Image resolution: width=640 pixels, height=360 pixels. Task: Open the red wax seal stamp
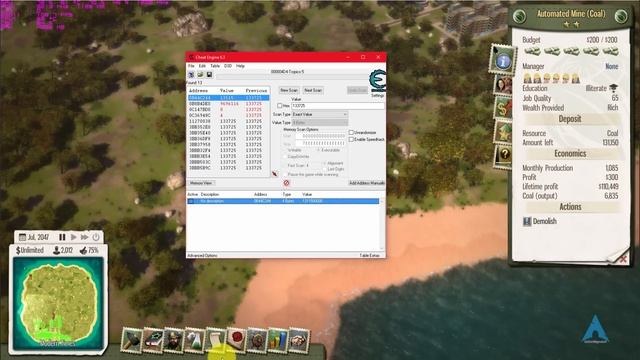236,340
